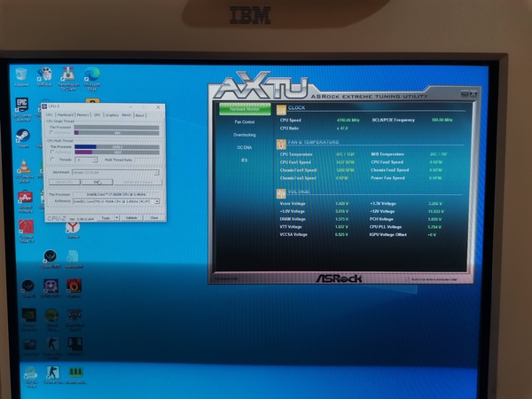Click the Multi Thread Ratio field

[x=148, y=160]
